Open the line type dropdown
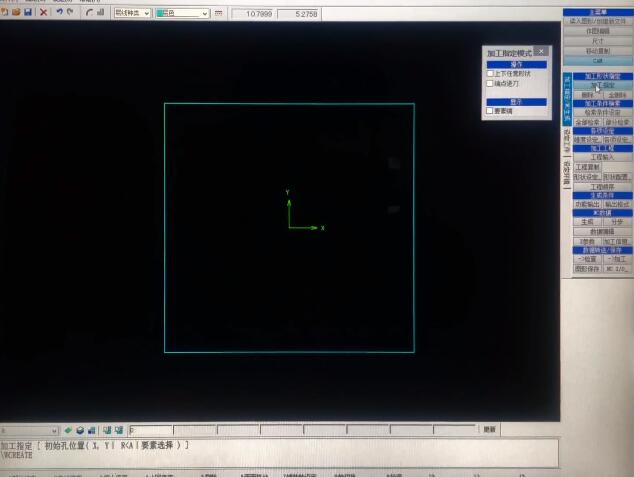Image resolution: width=634 pixels, height=477 pixels. (x=147, y=13)
